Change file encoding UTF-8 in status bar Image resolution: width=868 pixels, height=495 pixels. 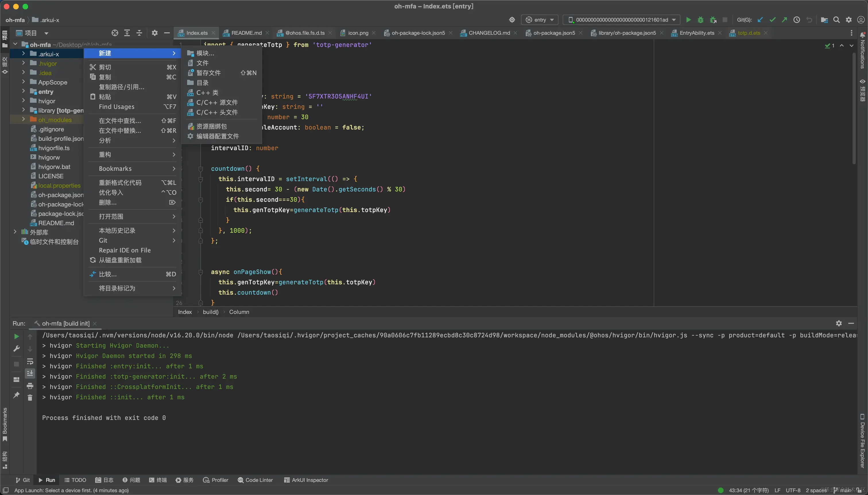(x=793, y=490)
